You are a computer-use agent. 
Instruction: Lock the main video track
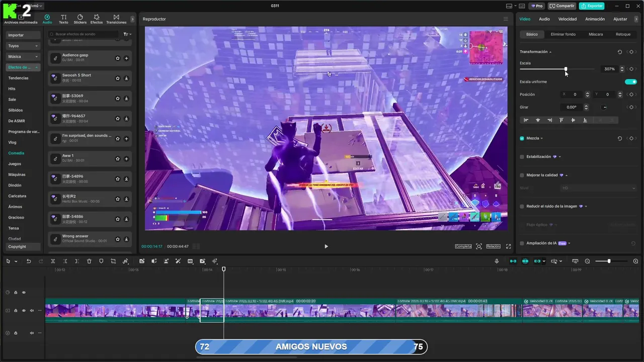[x=16, y=311]
